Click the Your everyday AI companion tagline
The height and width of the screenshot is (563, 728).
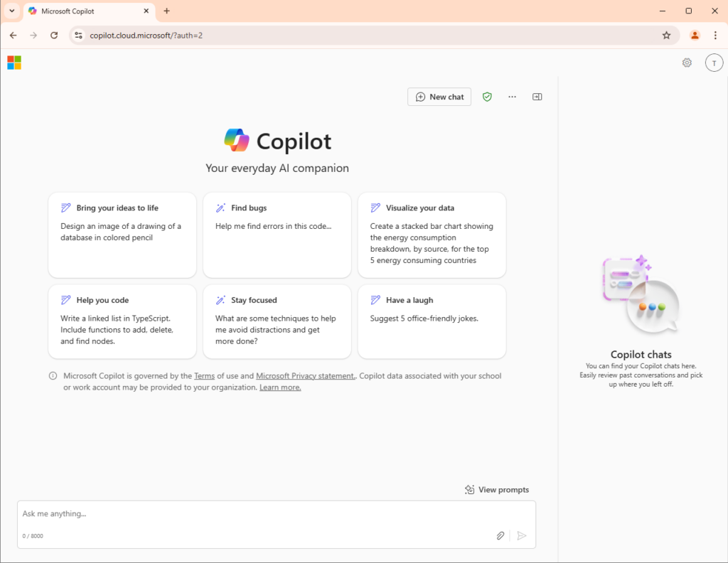pyautogui.click(x=277, y=168)
